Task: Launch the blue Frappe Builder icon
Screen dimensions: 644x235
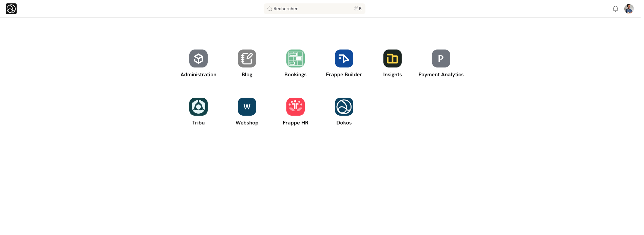Action: pyautogui.click(x=344, y=59)
